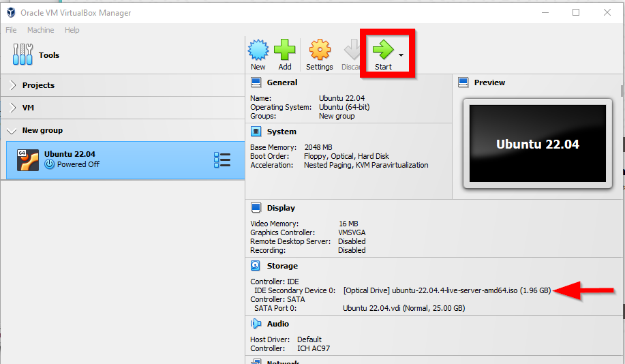Click the Display monitor icon
This screenshot has width=625, height=364.
pyautogui.click(x=256, y=208)
